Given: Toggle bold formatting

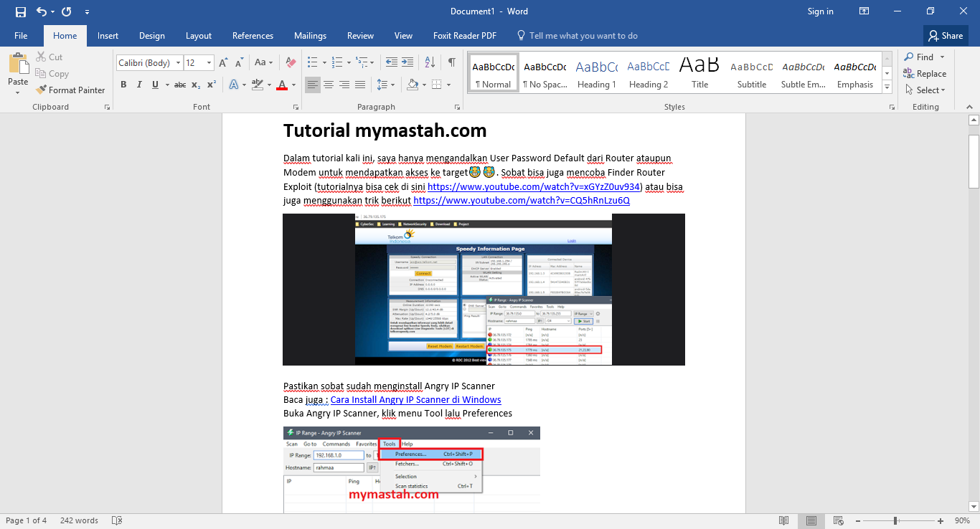Looking at the screenshot, I should [123, 85].
